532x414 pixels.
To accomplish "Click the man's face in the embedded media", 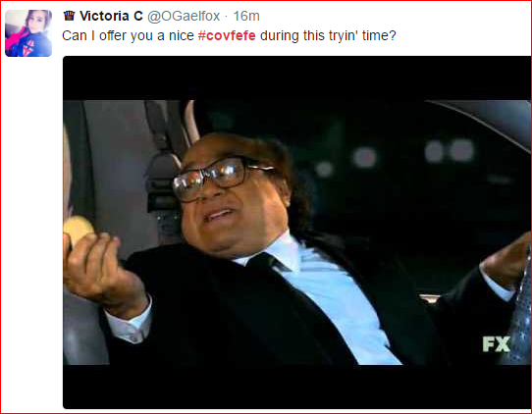I will (x=231, y=193).
